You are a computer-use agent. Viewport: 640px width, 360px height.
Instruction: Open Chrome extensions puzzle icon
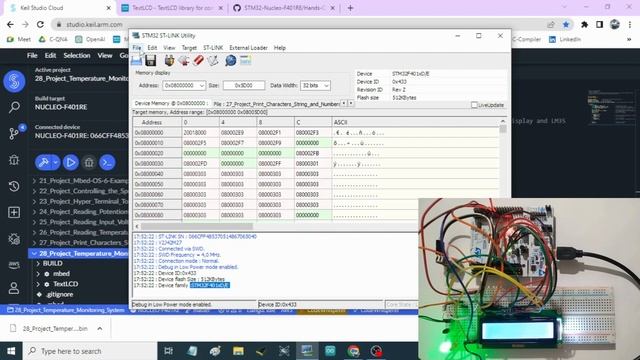(584, 24)
